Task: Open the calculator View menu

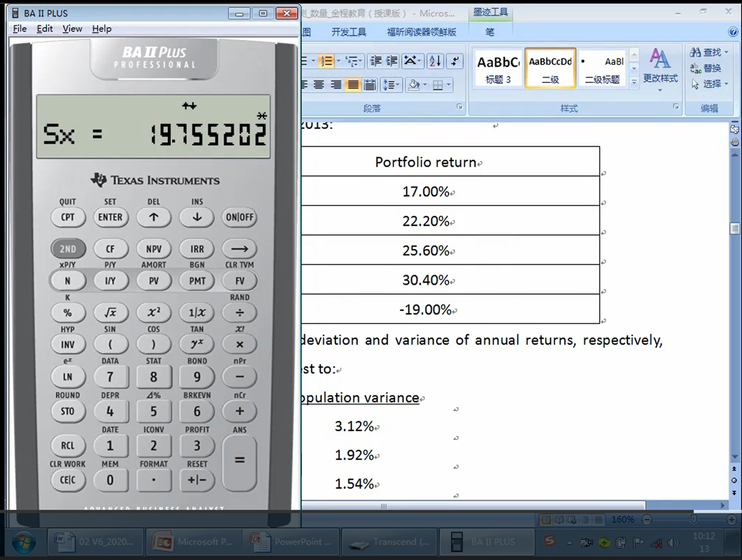Action: click(x=72, y=29)
